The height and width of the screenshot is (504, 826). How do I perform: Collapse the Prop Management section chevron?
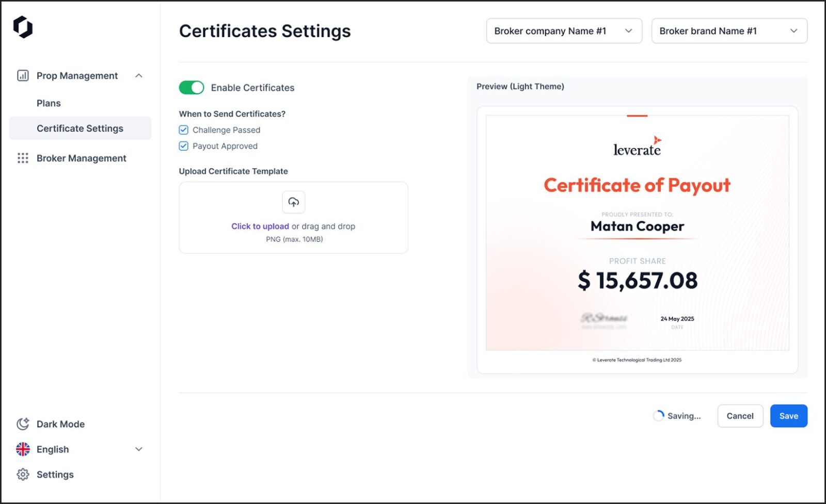tap(138, 76)
